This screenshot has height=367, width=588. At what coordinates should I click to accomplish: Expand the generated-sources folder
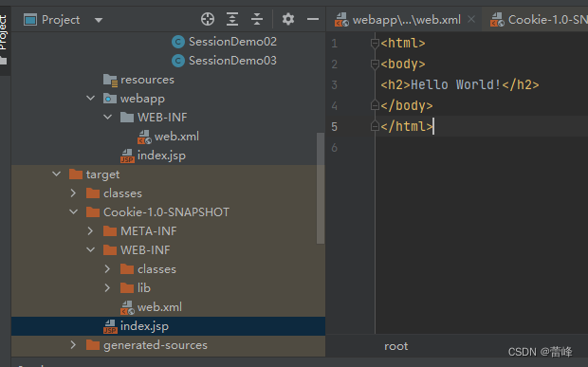click(x=74, y=345)
